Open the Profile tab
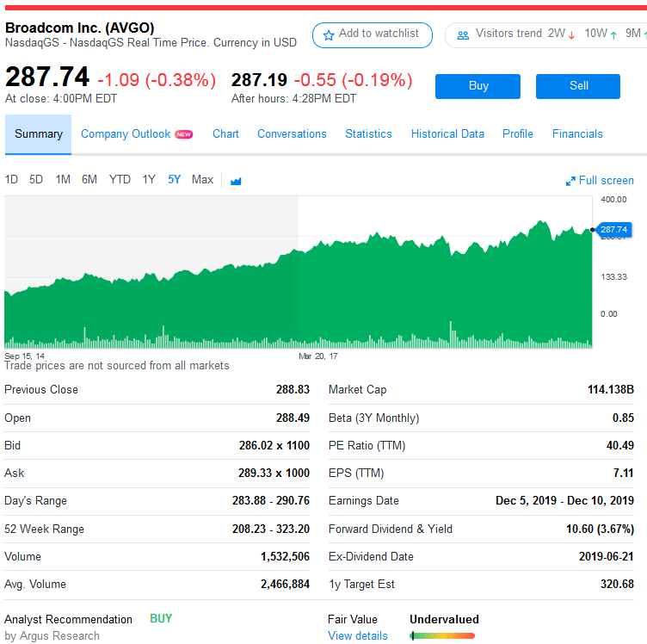This screenshot has height=644, width=647. pos(517,134)
